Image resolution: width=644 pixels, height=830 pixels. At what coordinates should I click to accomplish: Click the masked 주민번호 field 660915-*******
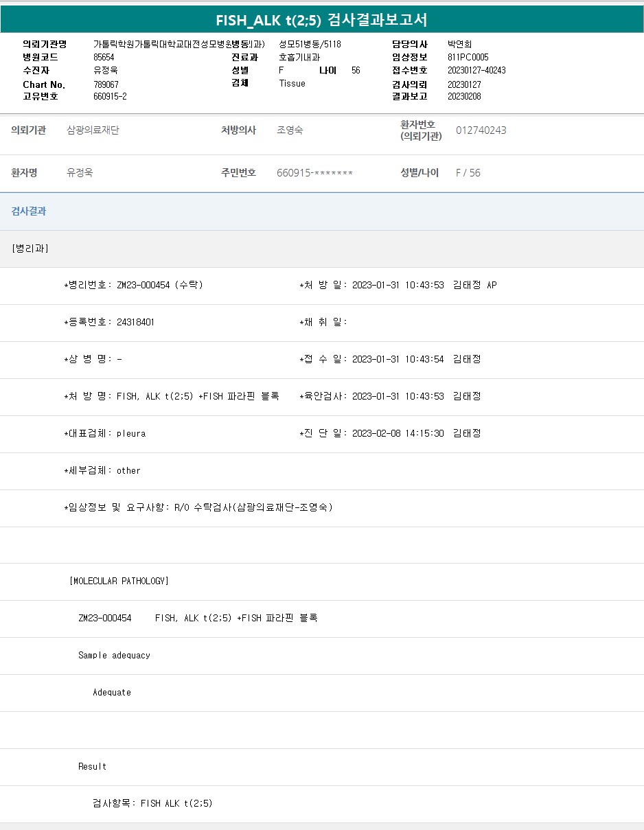coord(314,173)
